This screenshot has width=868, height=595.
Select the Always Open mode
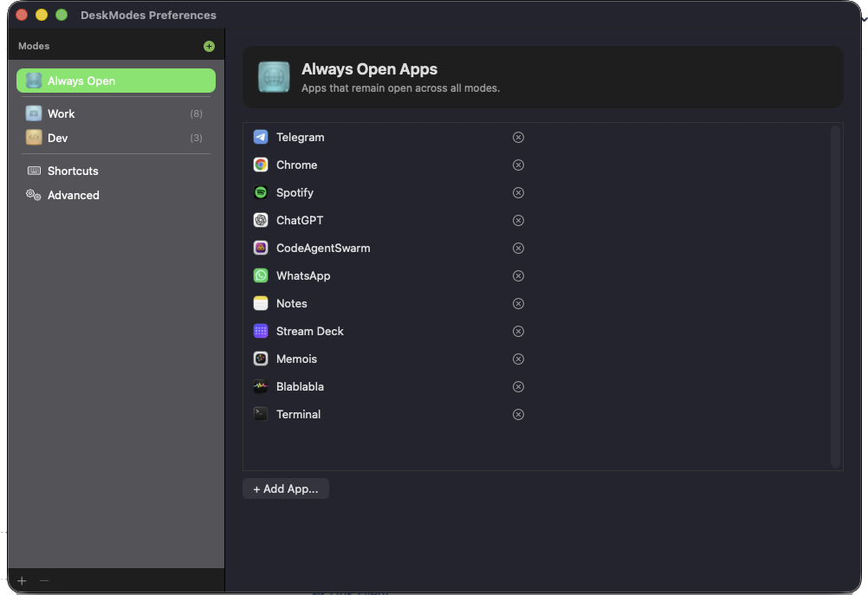tap(116, 81)
